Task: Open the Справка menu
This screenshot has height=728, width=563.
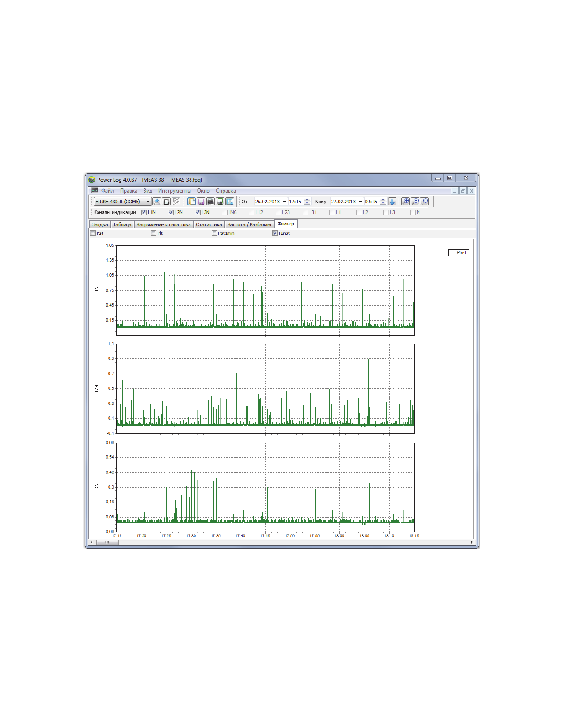Action: click(225, 191)
